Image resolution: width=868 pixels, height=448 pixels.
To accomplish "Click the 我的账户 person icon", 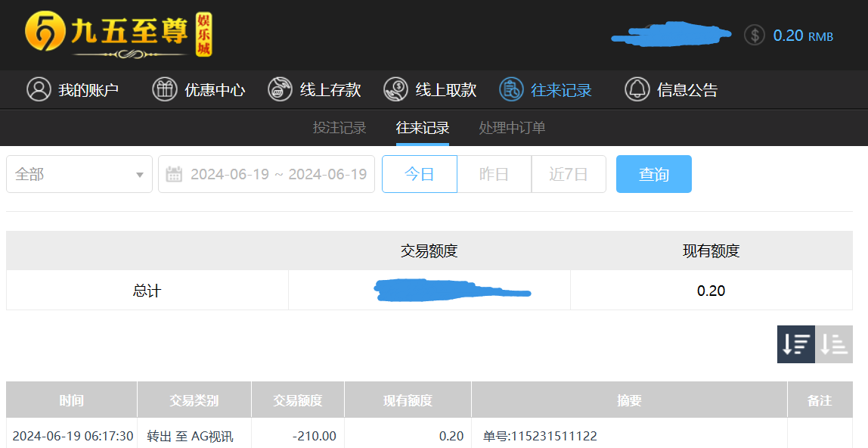I will click(39, 89).
